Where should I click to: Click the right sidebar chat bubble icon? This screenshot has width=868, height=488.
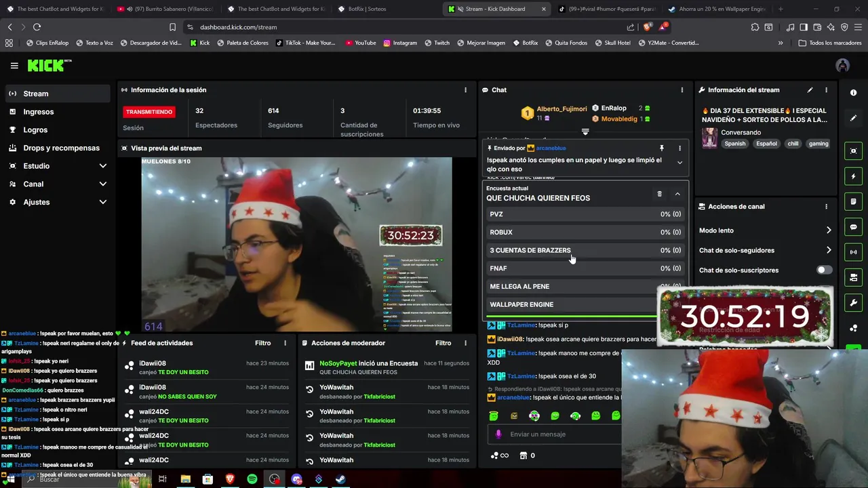pos(853,227)
